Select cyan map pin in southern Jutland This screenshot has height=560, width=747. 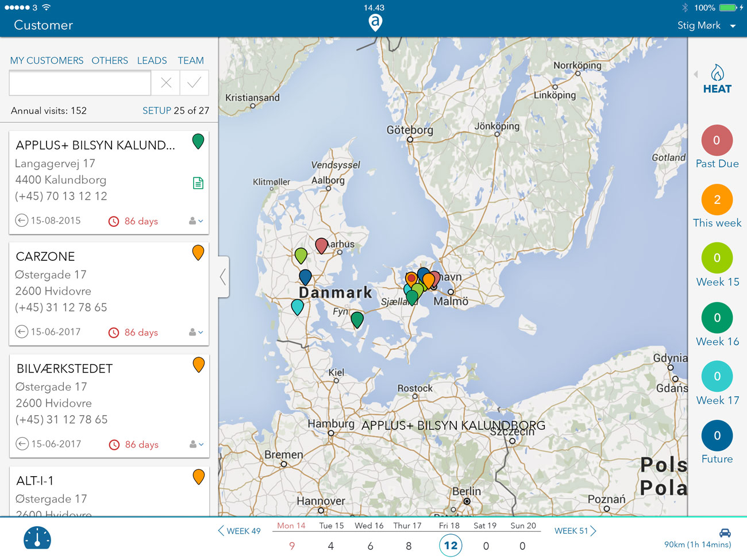coord(297,307)
